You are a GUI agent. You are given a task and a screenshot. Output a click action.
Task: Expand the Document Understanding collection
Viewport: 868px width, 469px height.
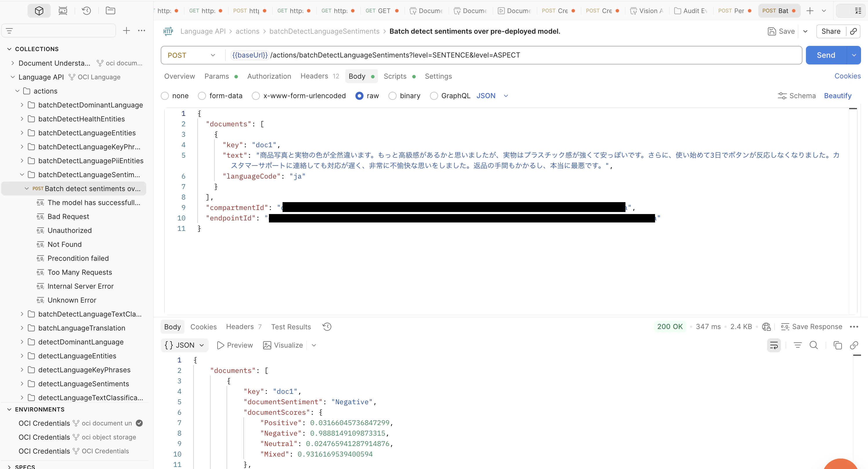12,63
